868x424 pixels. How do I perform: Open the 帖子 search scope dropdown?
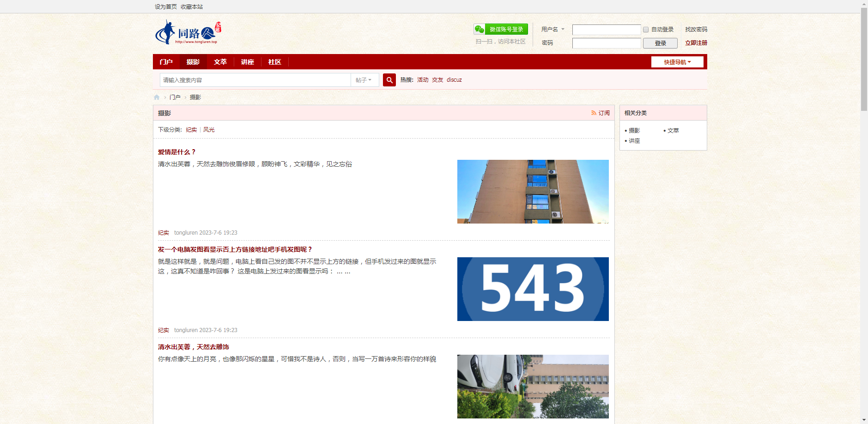coord(364,79)
